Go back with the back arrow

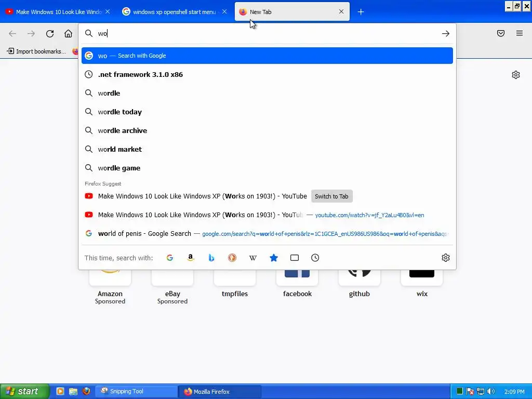[12, 34]
